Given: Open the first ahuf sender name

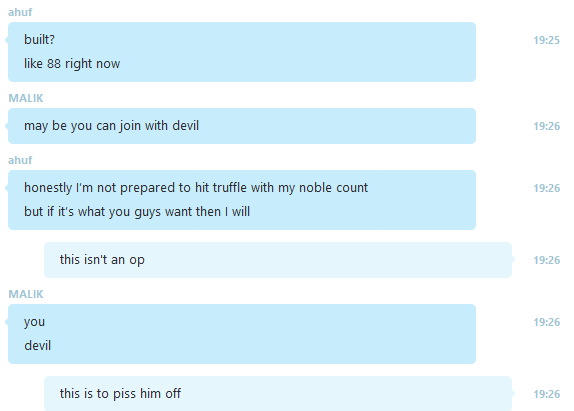Looking at the screenshot, I should [x=20, y=12].
